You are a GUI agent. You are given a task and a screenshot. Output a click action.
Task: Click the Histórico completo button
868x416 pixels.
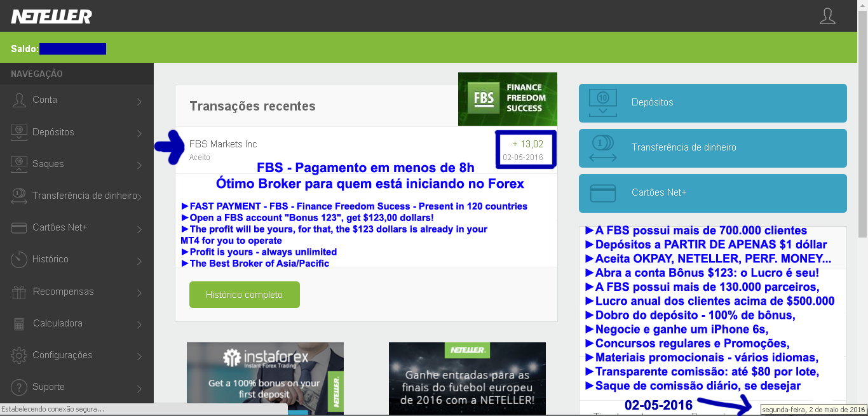245,295
